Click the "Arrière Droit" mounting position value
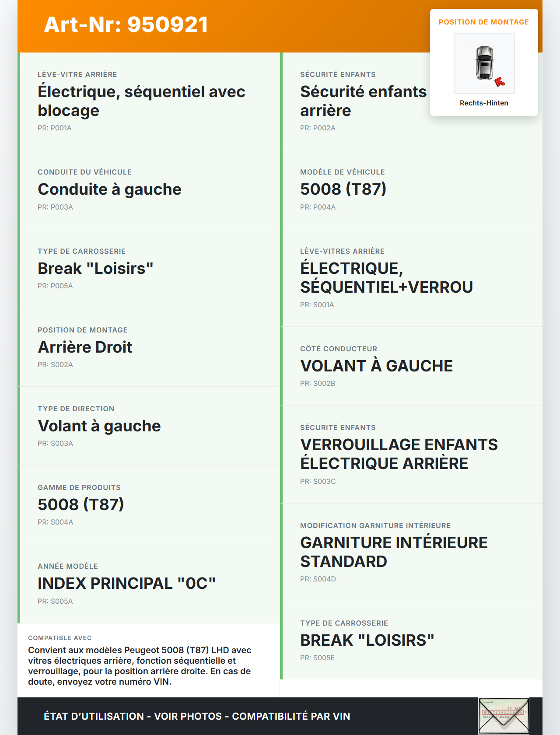The width and height of the screenshot is (560, 735). [85, 347]
